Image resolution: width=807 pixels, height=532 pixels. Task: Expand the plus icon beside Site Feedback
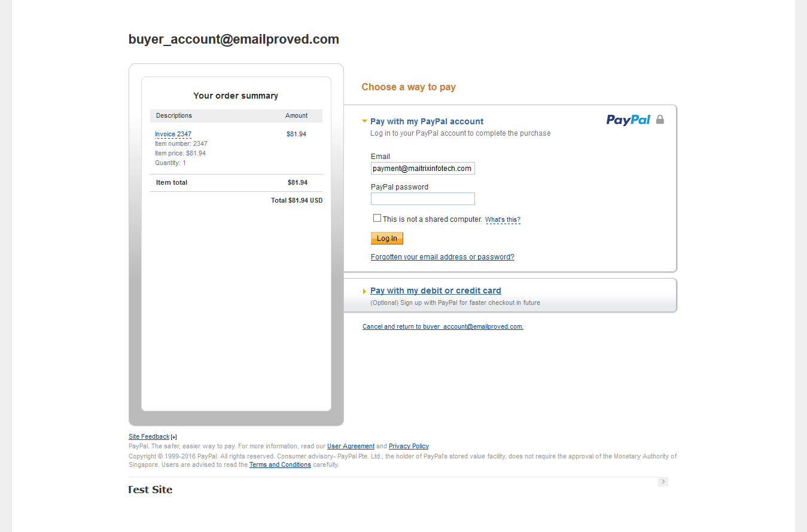click(x=174, y=437)
